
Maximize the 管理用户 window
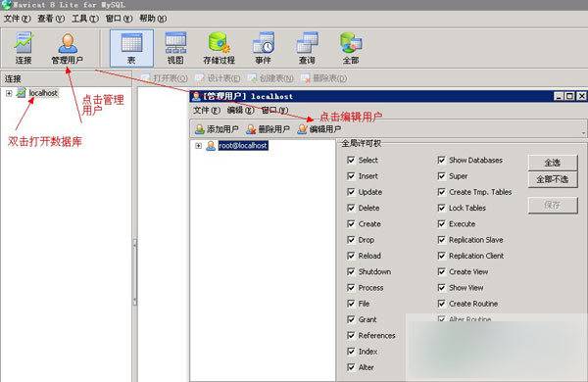[570, 96]
